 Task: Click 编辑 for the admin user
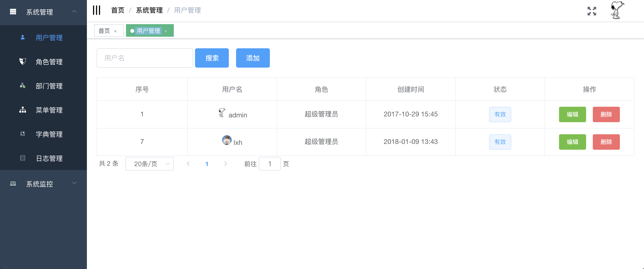coord(572,114)
